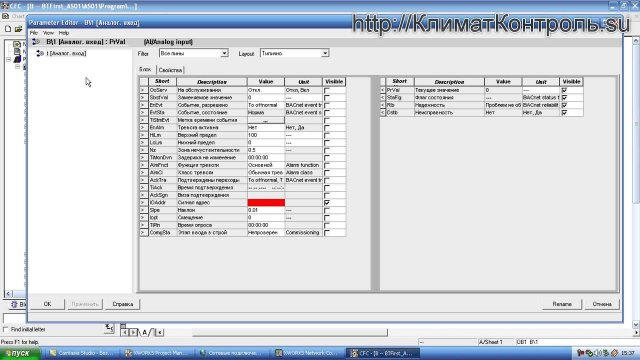
Task: Click the Nz value cell showing 0.5
Action: pyautogui.click(x=266, y=150)
